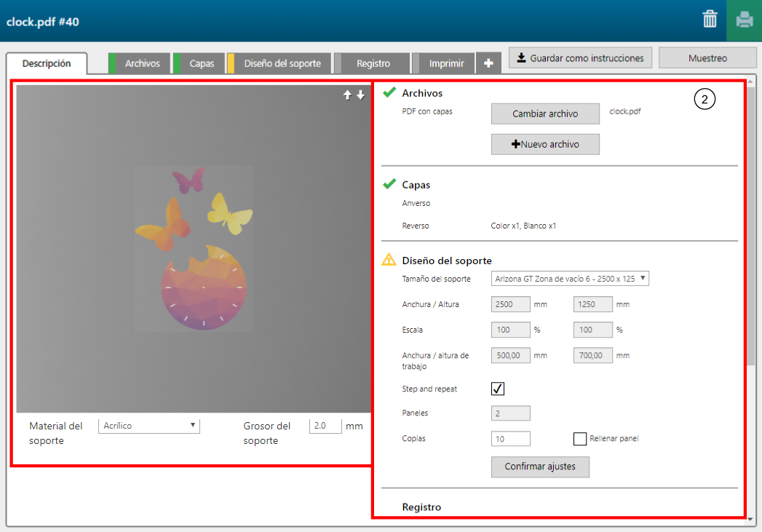Image resolution: width=762 pixels, height=532 pixels.
Task: Click the up arrow above preview
Action: 348,95
